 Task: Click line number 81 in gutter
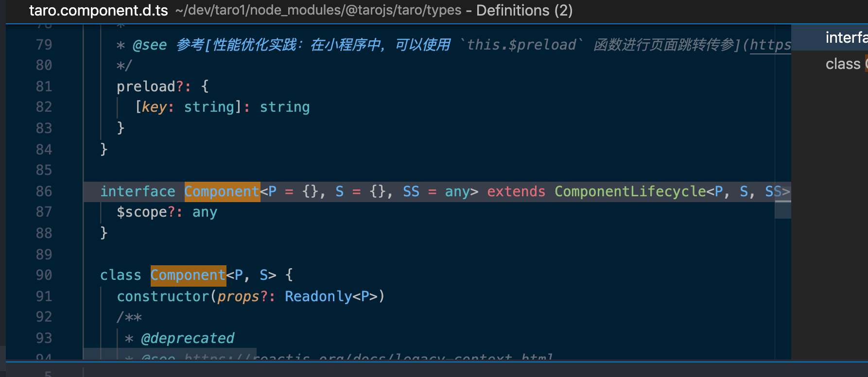point(44,86)
